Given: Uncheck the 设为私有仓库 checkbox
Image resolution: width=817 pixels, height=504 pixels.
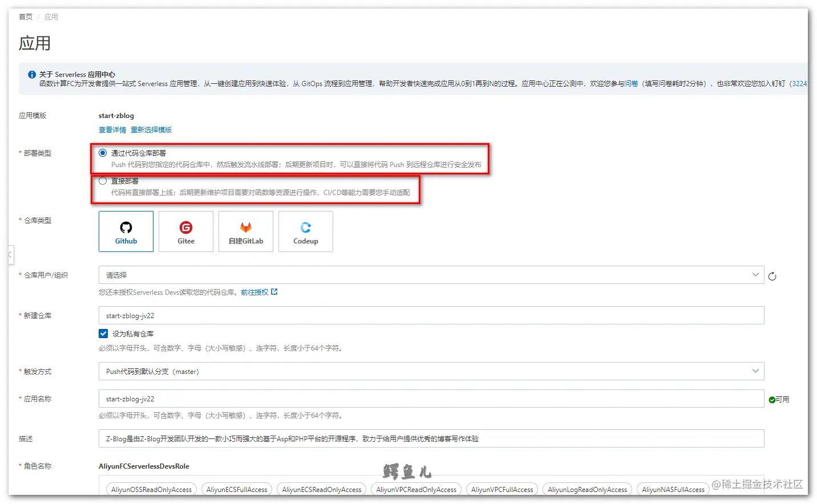Looking at the screenshot, I should (x=103, y=334).
